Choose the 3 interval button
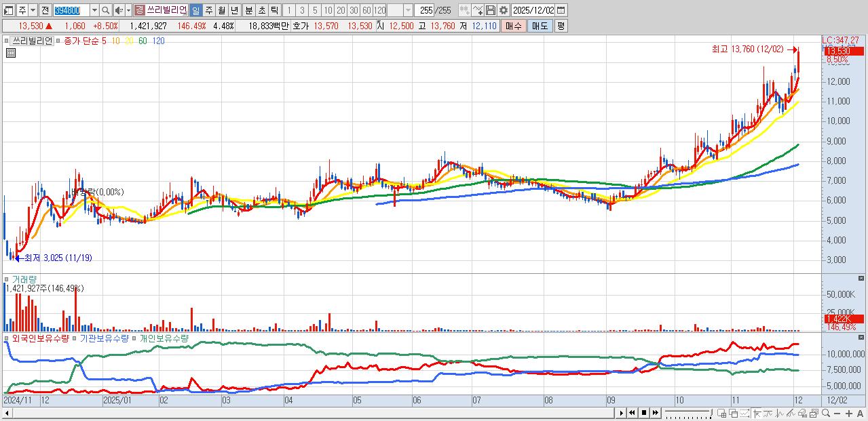Image resolution: width=868 pixels, height=421 pixels. 302,10
